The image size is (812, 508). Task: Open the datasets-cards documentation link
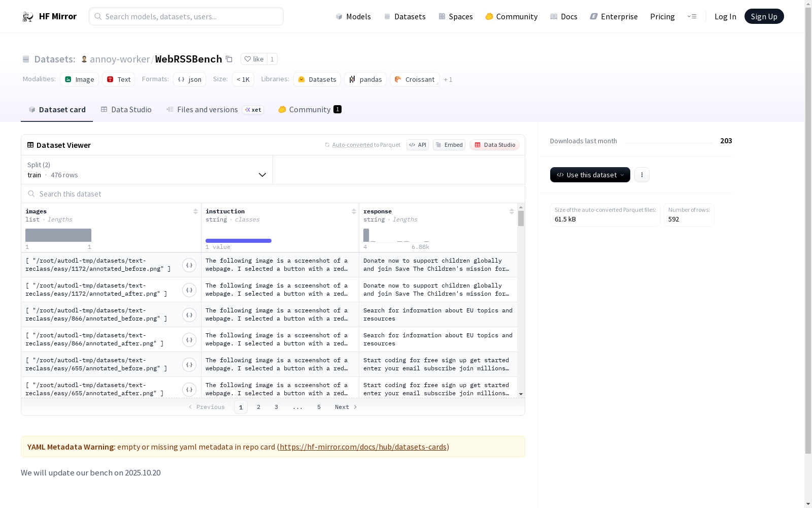363,447
